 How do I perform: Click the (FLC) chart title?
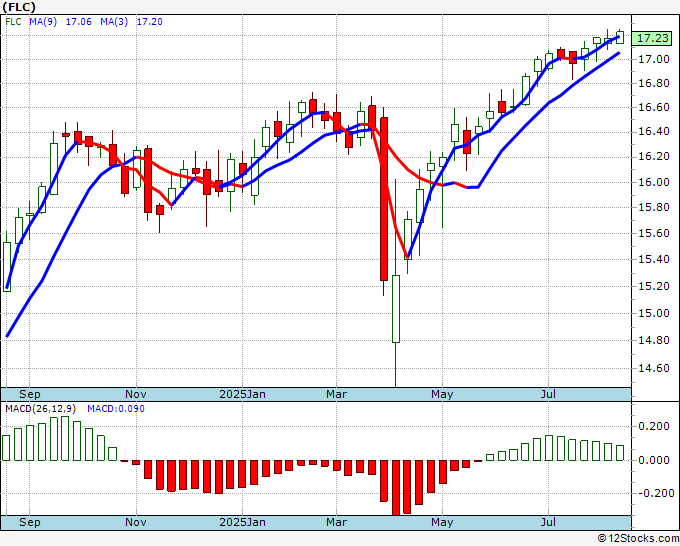click(x=19, y=7)
